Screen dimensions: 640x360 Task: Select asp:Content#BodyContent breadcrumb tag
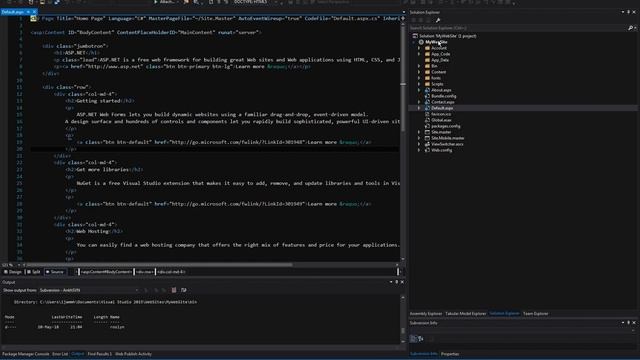coord(106,272)
